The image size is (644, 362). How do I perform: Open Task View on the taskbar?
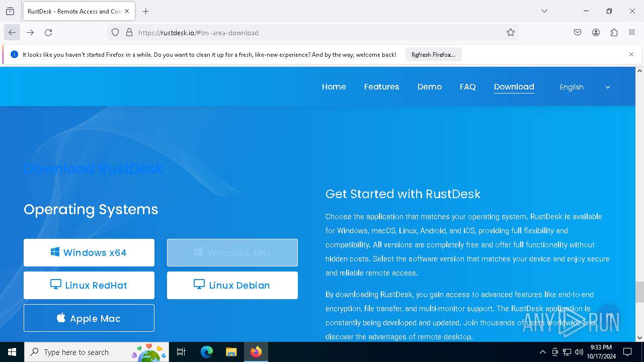181,352
